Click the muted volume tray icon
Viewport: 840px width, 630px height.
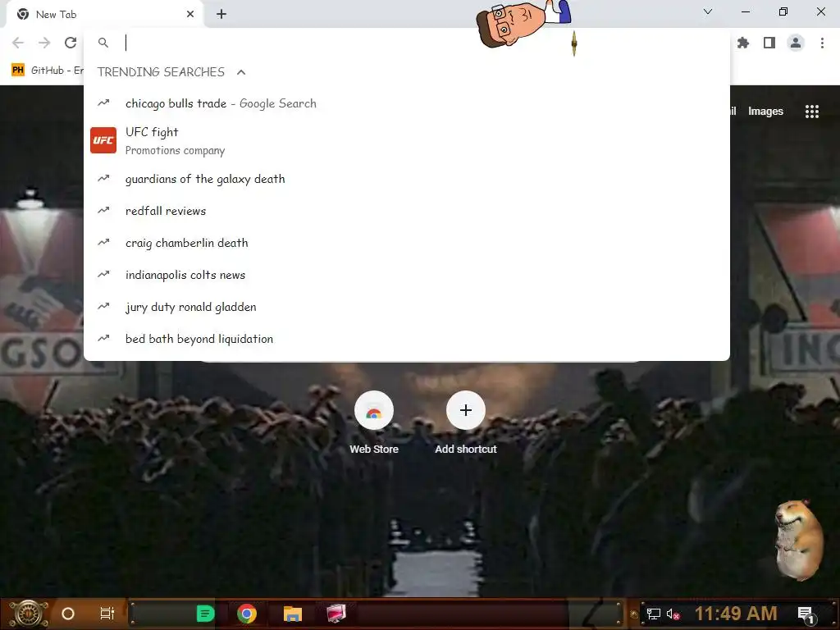tap(673, 614)
